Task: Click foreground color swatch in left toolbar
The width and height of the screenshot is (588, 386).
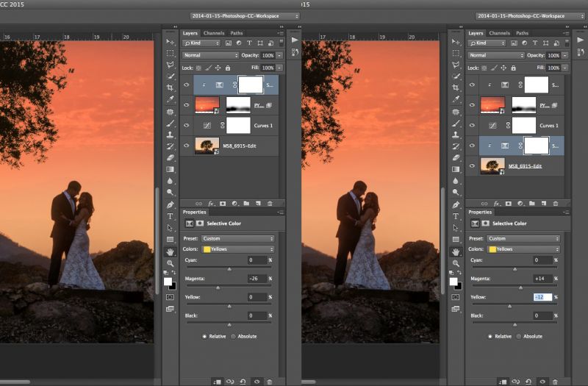Action: tap(168, 282)
